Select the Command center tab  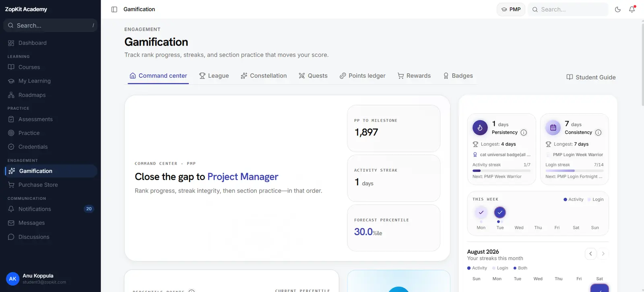(158, 76)
